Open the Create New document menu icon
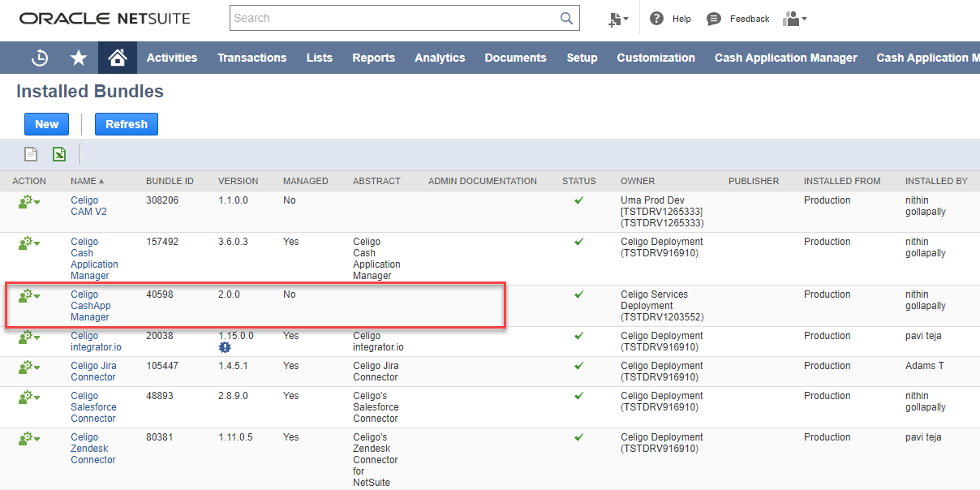Screen dimensions: 980x490 [618, 19]
